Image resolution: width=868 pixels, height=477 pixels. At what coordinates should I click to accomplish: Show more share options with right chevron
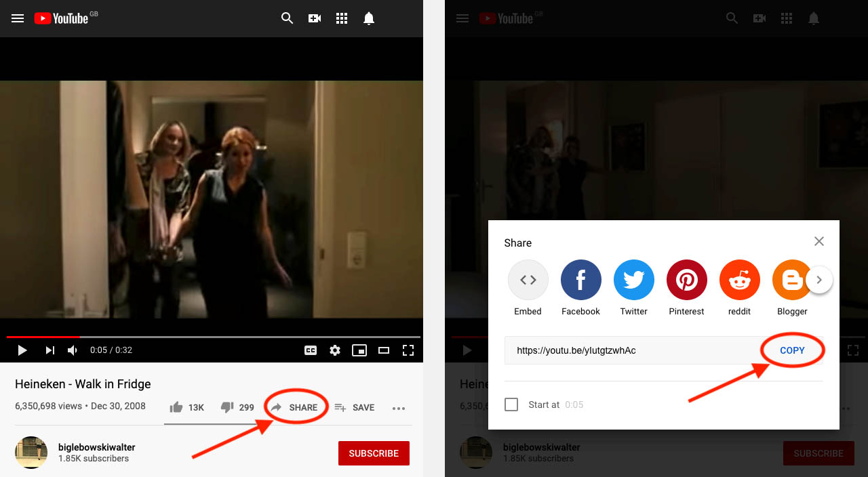click(x=819, y=280)
